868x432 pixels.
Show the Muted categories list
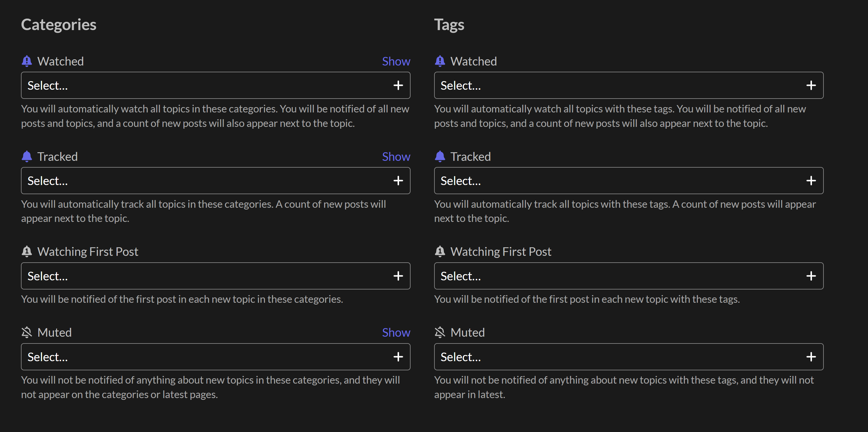pyautogui.click(x=396, y=333)
